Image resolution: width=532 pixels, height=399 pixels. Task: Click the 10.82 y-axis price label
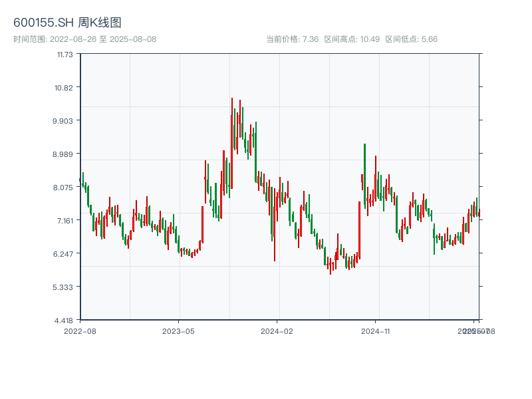coord(65,88)
